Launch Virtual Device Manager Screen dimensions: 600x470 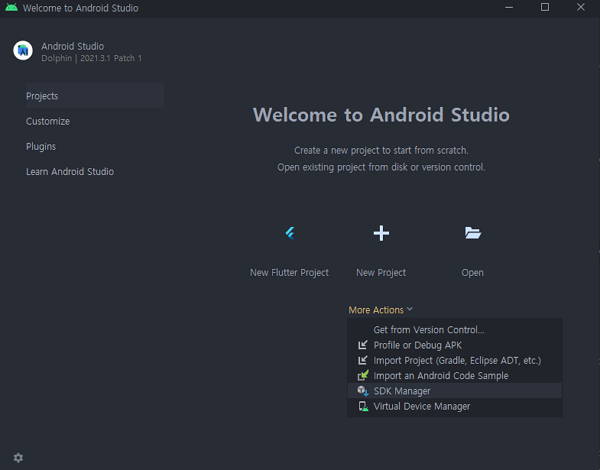coord(455,406)
